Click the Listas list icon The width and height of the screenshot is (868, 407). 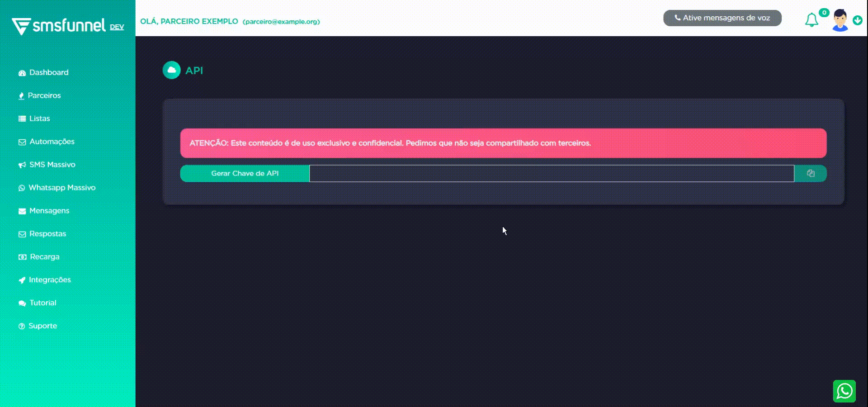click(22, 118)
